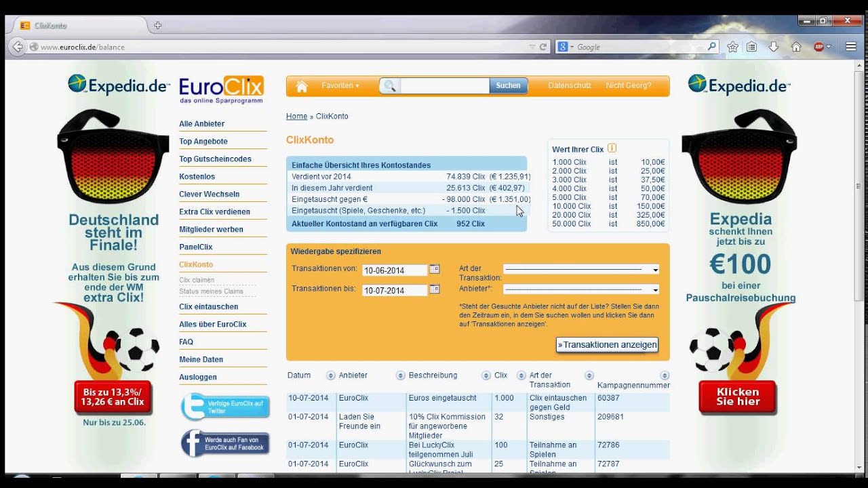This screenshot has width=868, height=488.
Task: Open Clever Wechseln menu item
Action: click(x=209, y=194)
